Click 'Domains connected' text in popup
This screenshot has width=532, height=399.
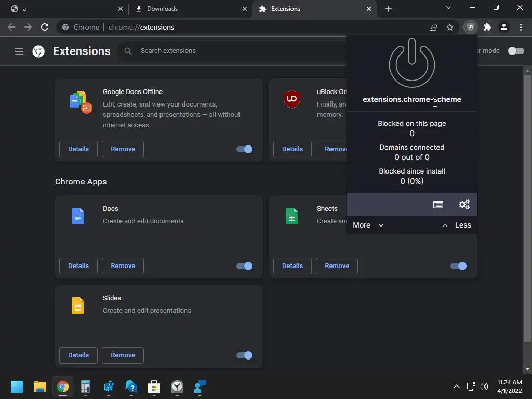pos(412,147)
